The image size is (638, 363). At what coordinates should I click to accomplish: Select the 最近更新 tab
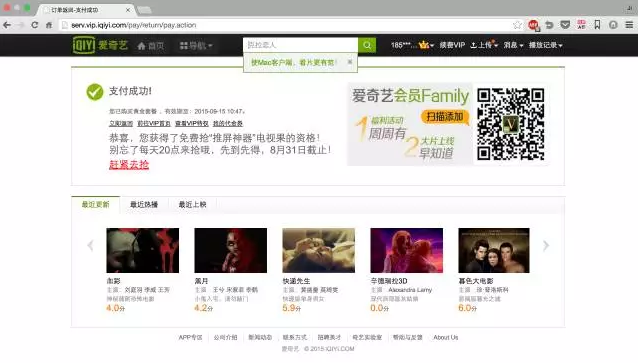point(96,204)
